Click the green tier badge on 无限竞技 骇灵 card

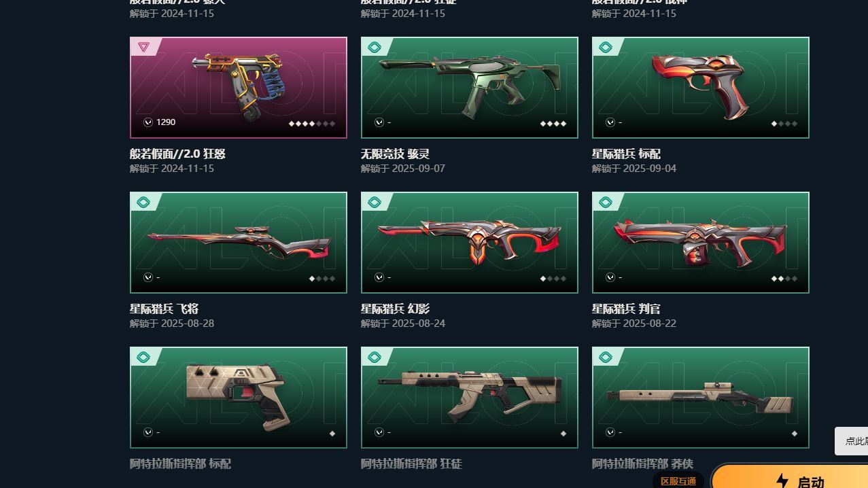pos(375,47)
